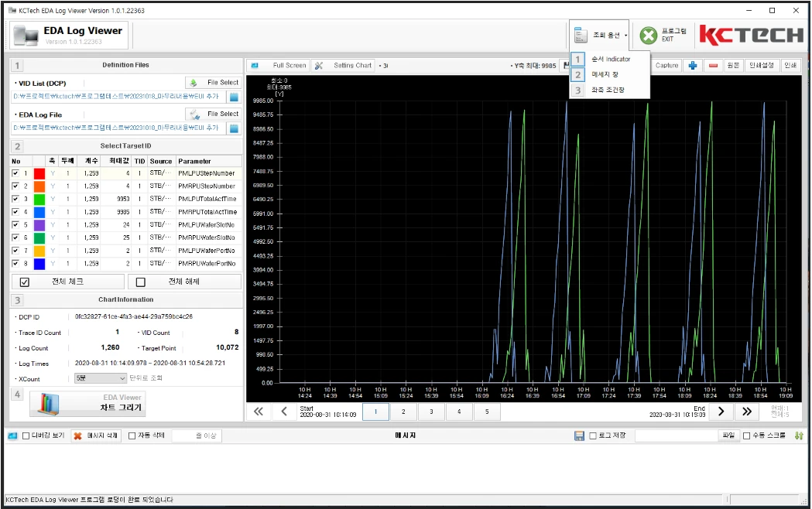Screen dimensions: 812x509
Task: Select chart page 1
Action: coord(375,412)
